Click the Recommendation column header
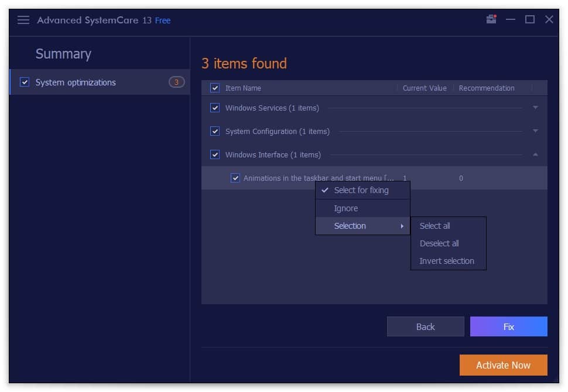 pos(487,88)
